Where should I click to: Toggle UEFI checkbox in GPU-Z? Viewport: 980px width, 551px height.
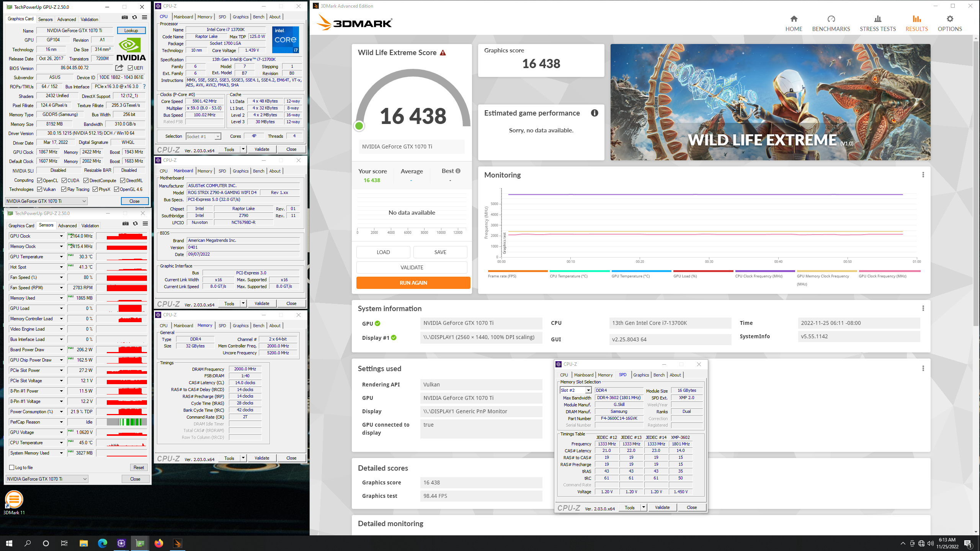click(130, 68)
